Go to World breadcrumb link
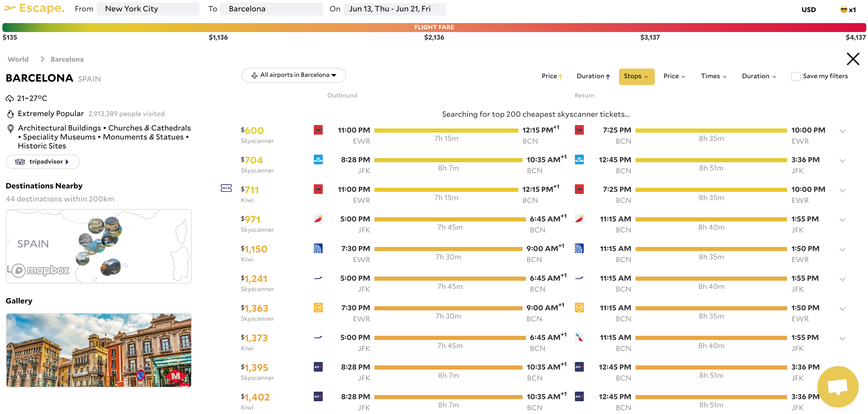This screenshot has height=414, width=868. [x=18, y=59]
